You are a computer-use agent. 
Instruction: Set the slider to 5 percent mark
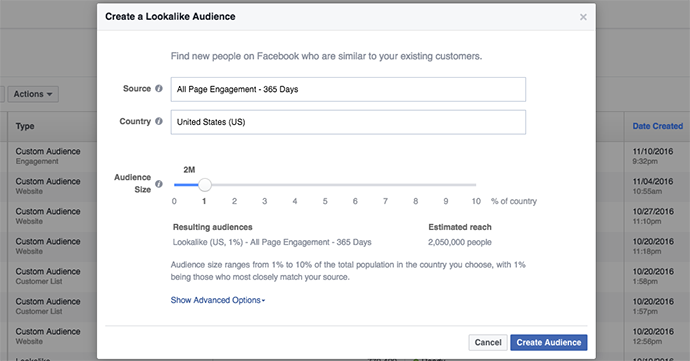click(325, 185)
